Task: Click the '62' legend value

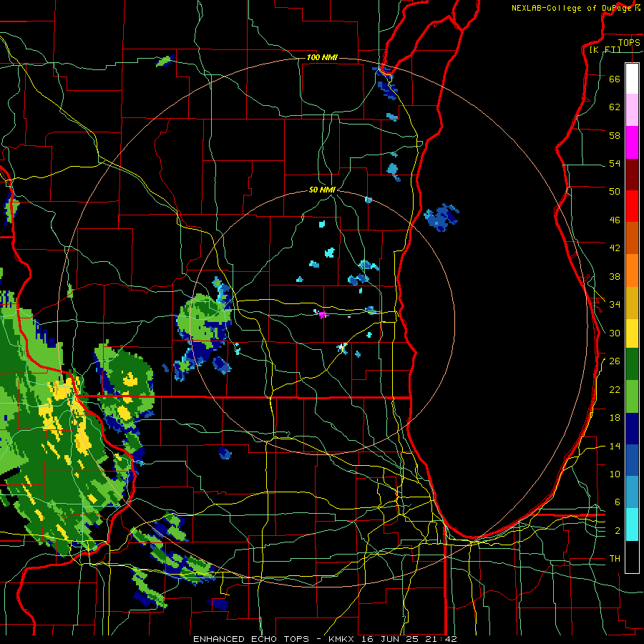Action: point(615,107)
